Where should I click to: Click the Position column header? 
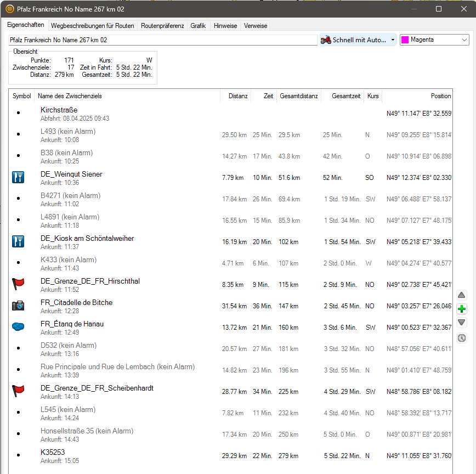tap(417, 96)
